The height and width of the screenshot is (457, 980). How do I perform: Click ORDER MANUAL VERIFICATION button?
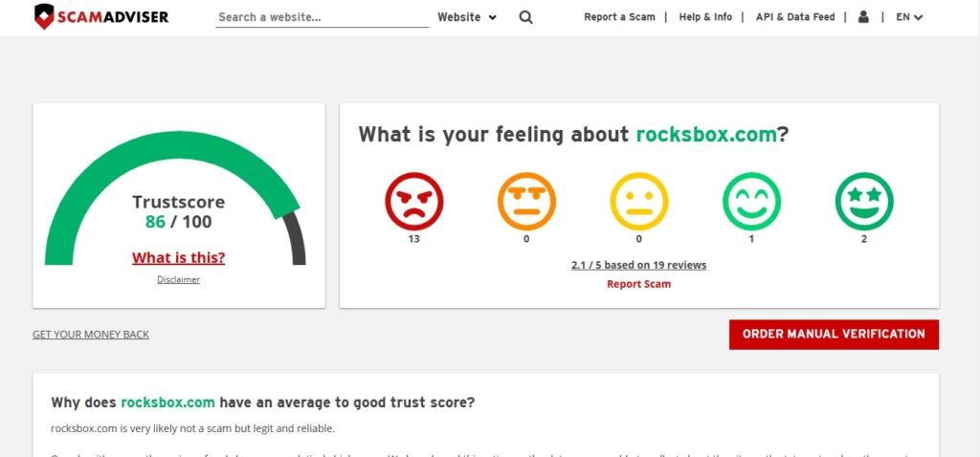pos(834,335)
